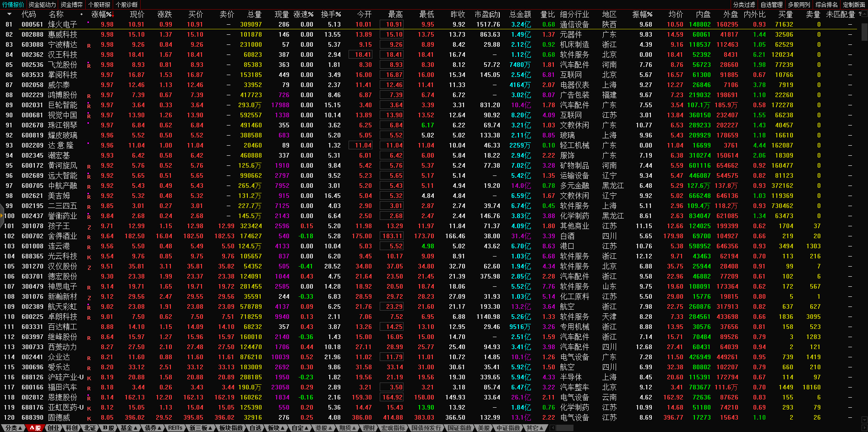Open 定制版面 button
Viewport: 868px width, 432px height.
click(854, 5)
